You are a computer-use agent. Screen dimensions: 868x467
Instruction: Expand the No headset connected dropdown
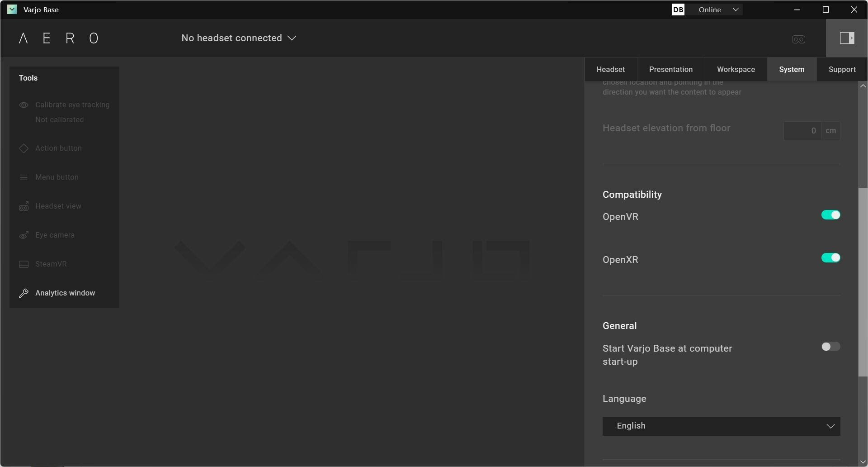(239, 38)
